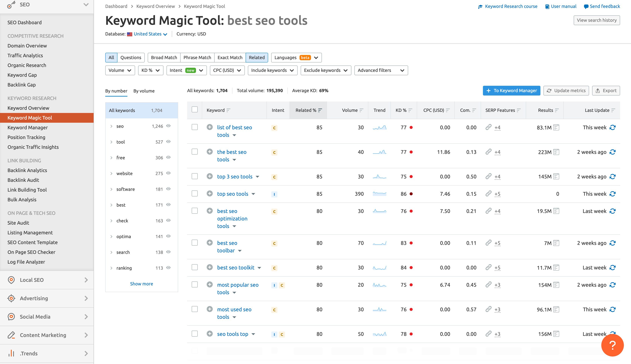This screenshot has width=631, height=364.
Task: Click the orange help question mark button
Action: 612,345
